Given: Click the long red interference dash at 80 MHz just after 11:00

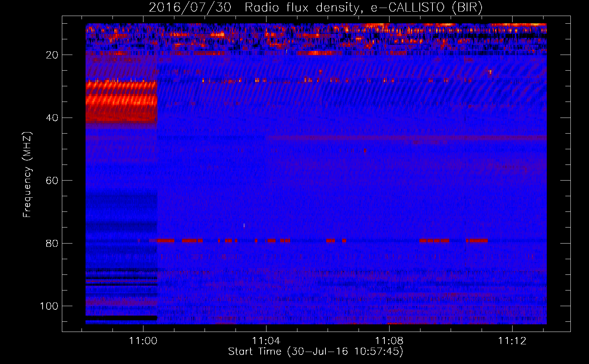Looking at the screenshot, I should point(166,241).
